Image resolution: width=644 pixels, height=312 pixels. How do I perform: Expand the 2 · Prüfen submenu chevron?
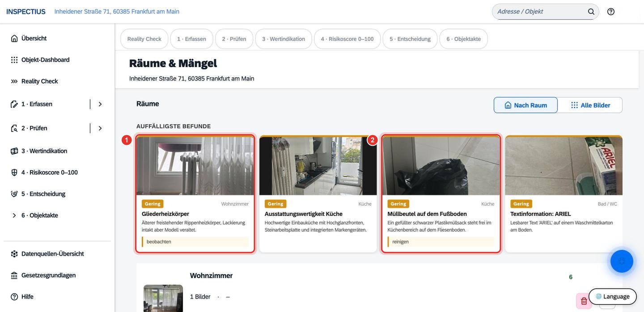[100, 128]
